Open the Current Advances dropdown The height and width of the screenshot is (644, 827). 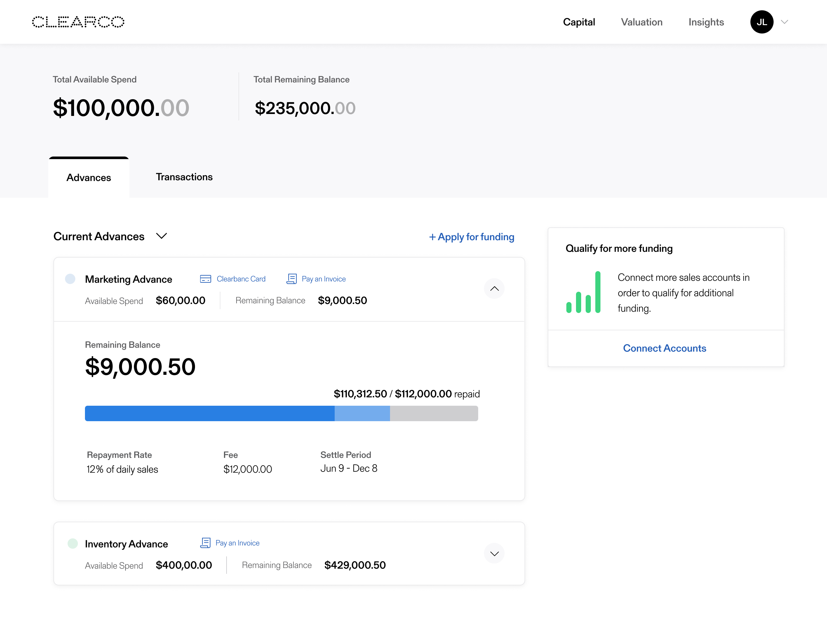pos(162,236)
